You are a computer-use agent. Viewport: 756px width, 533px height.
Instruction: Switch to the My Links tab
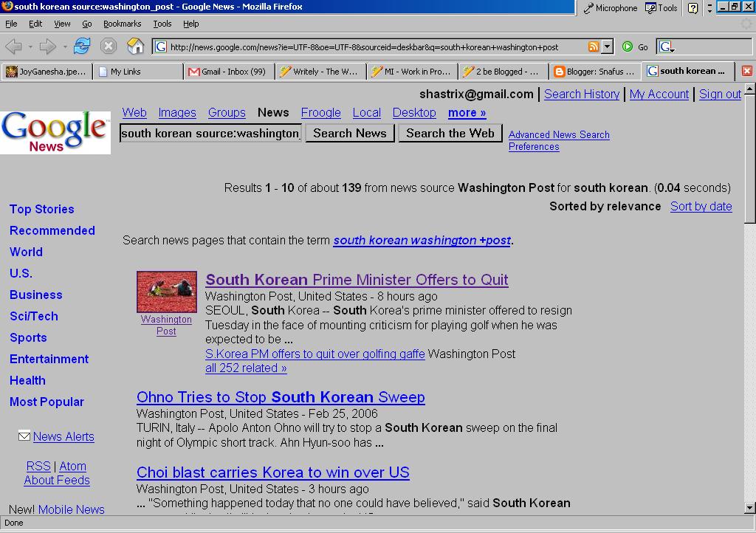coord(138,72)
